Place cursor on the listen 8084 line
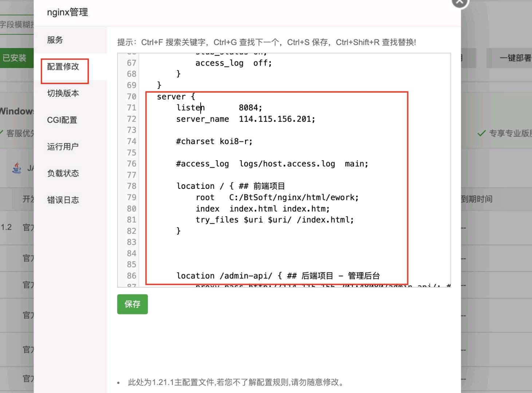The image size is (532, 393). (x=219, y=108)
